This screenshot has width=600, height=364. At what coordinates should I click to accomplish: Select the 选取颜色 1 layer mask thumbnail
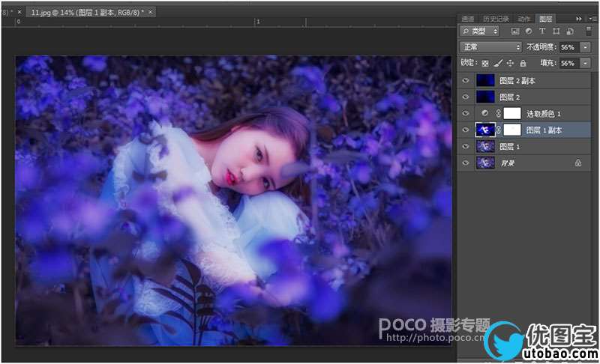512,113
